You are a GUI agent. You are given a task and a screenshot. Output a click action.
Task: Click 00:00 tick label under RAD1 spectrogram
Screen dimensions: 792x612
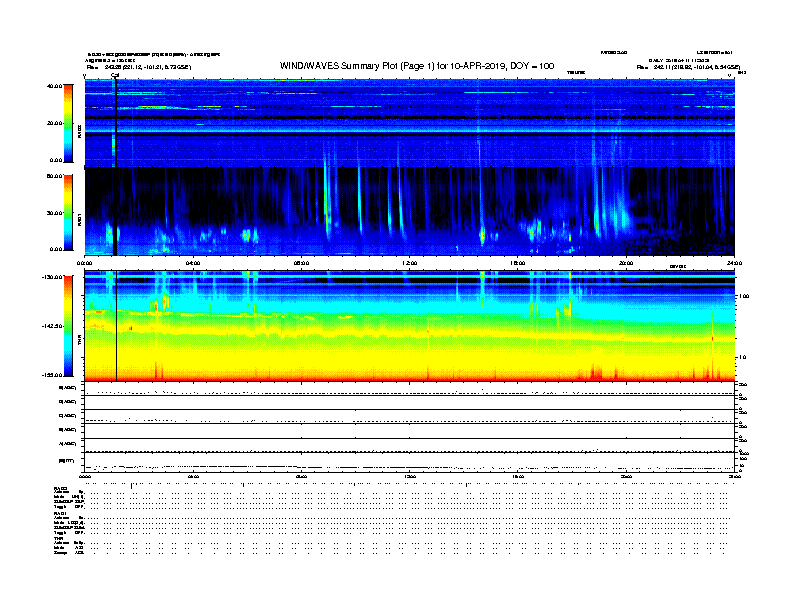pyautogui.click(x=84, y=263)
